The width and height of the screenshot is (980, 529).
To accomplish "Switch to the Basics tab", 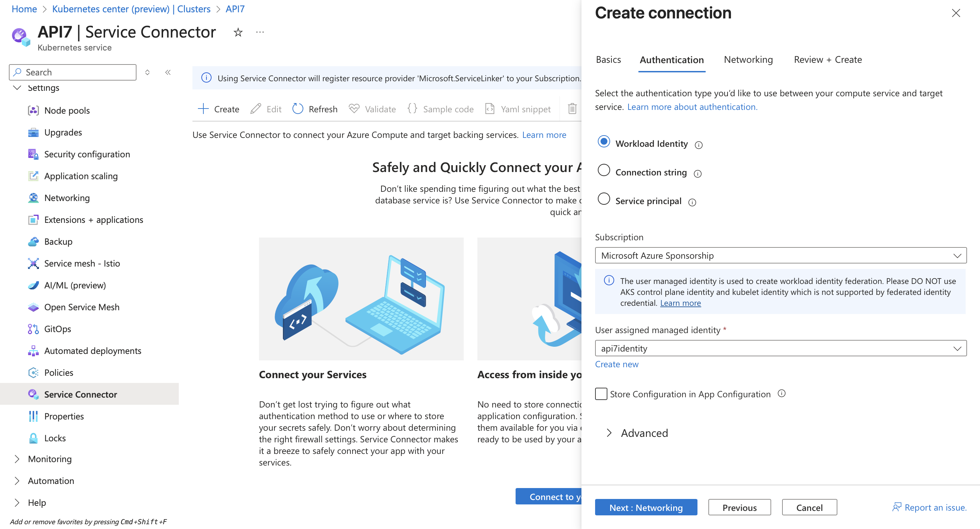I will tap(608, 59).
